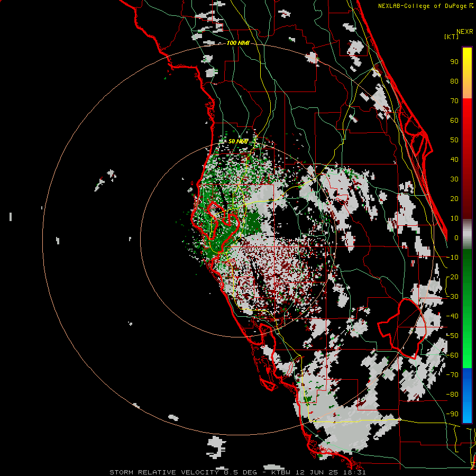Screen dimensions: 476x476
Task: Click the 50 NMI range ring label
Action: [x=238, y=141]
